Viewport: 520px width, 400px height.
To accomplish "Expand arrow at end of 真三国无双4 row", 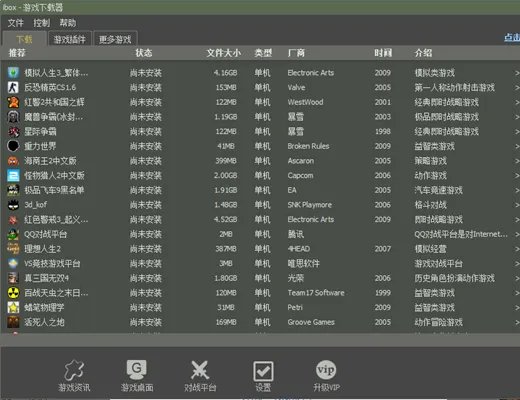I will click(517, 278).
